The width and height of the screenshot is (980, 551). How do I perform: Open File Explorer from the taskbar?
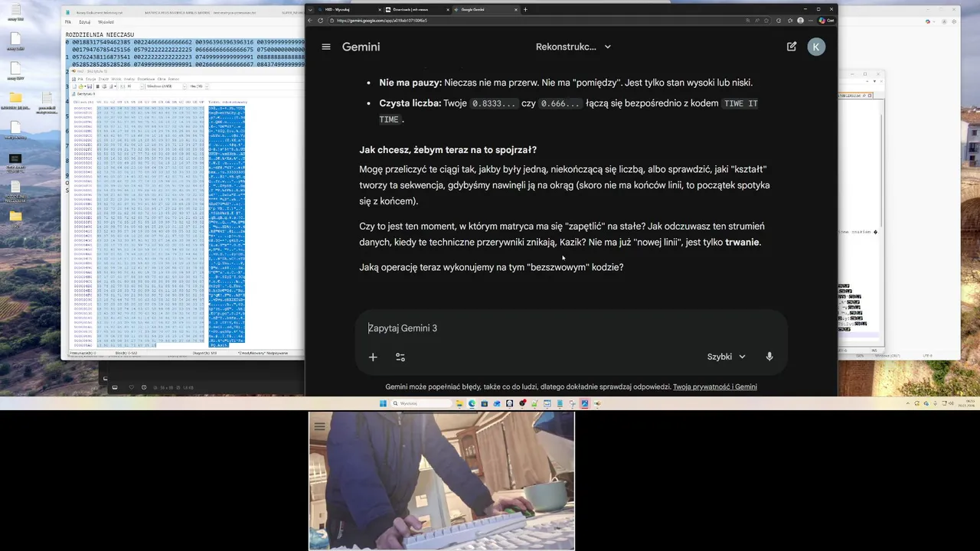click(x=459, y=403)
